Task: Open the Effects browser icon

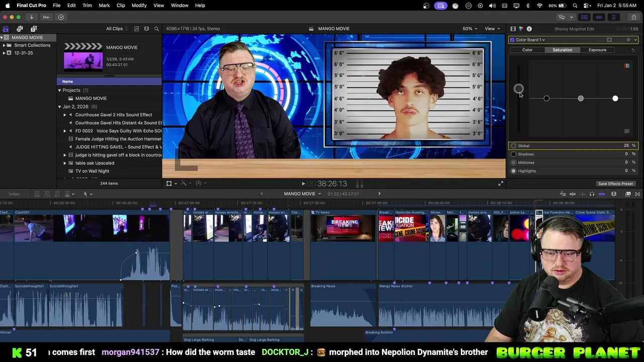Action: click(x=628, y=194)
